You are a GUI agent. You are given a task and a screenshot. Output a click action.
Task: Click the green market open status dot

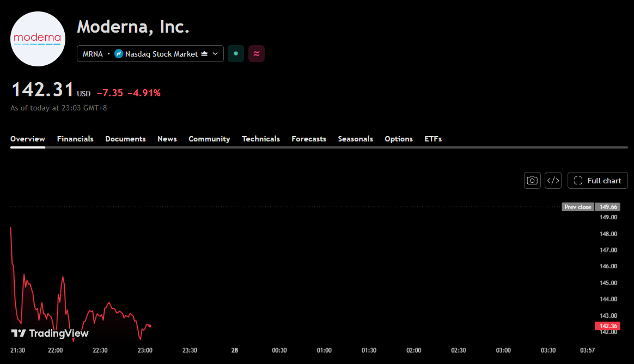236,54
